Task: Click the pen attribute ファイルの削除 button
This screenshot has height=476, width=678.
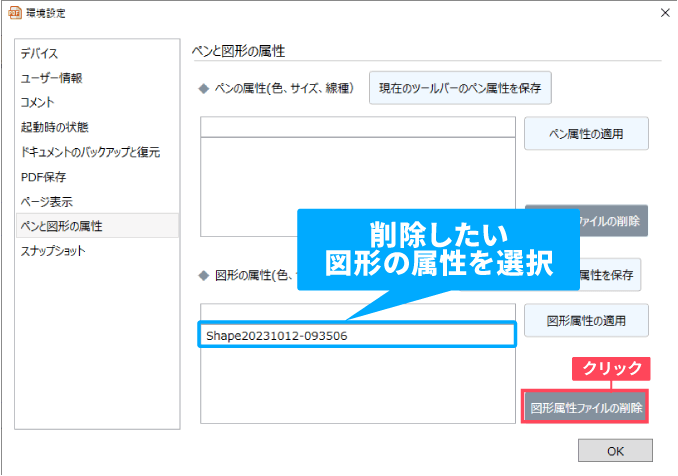Action: tap(610, 220)
